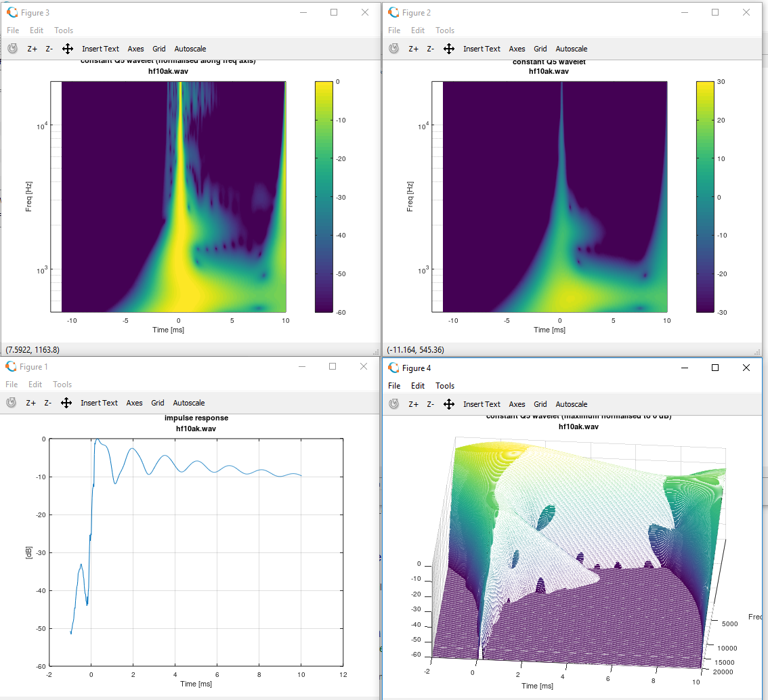Click Z- zoom out button in Figure 3
The width and height of the screenshot is (768, 700).
click(x=49, y=49)
